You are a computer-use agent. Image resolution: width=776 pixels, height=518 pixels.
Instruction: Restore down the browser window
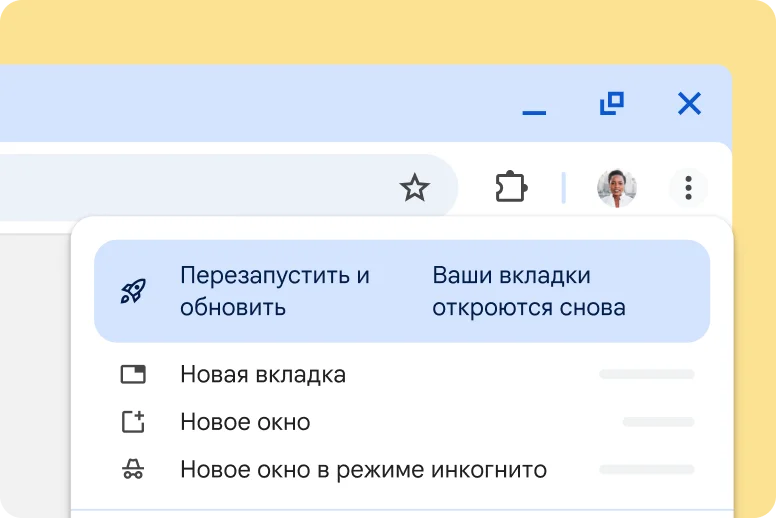pyautogui.click(x=611, y=103)
